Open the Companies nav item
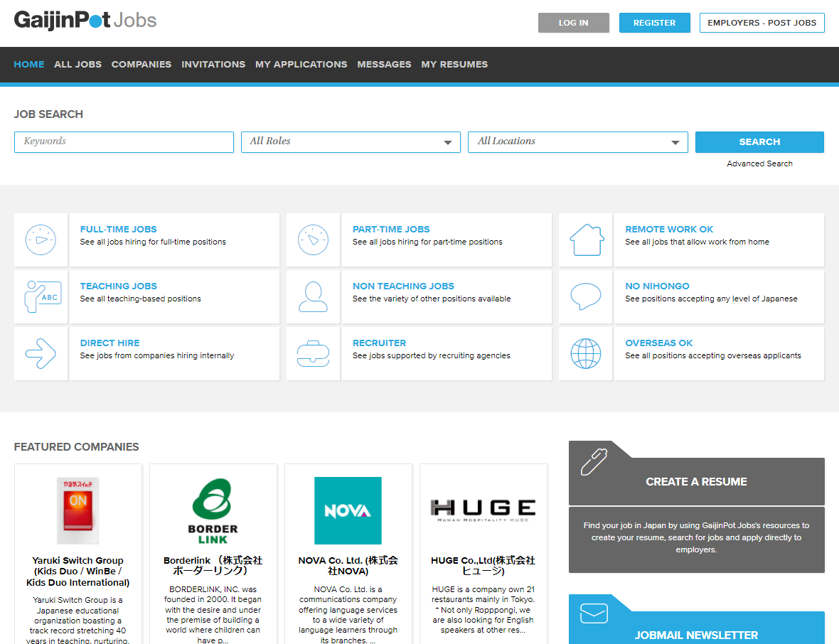 141,64
